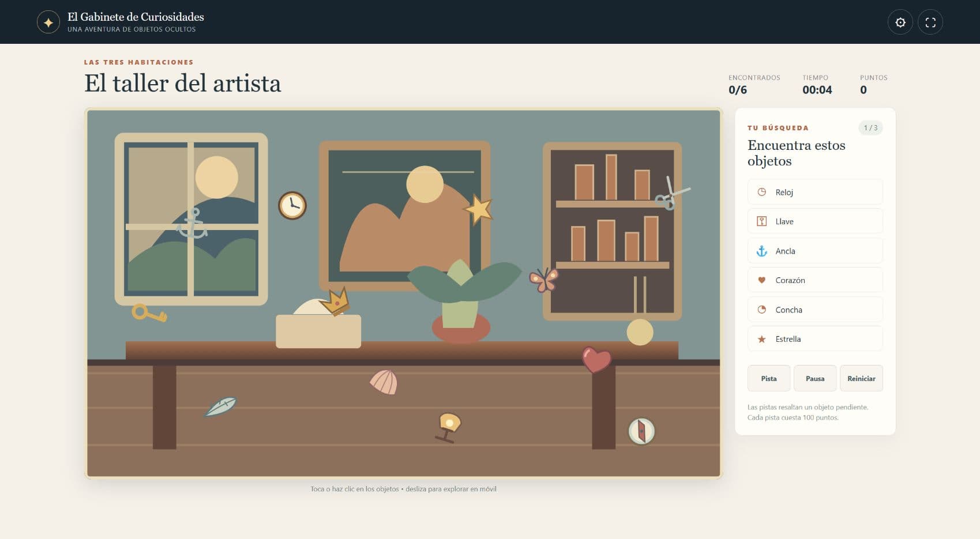Select the crown on the box
This screenshot has height=539, width=980.
tap(335, 301)
